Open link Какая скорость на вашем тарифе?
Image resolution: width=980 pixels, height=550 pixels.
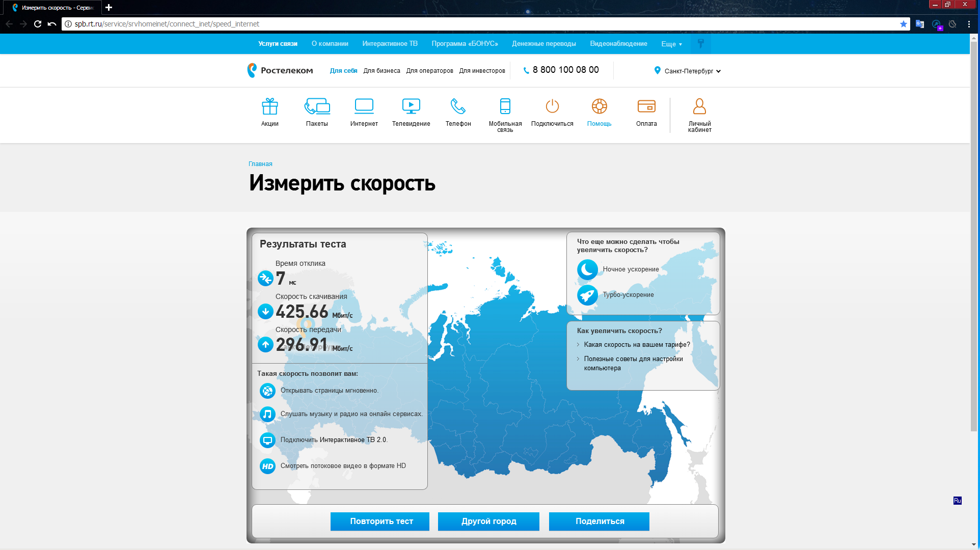click(637, 345)
